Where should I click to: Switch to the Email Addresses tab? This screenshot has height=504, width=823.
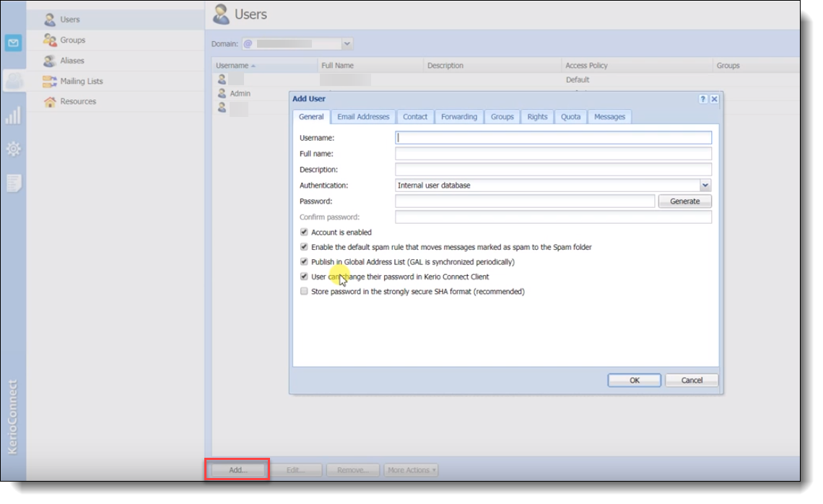[363, 117]
